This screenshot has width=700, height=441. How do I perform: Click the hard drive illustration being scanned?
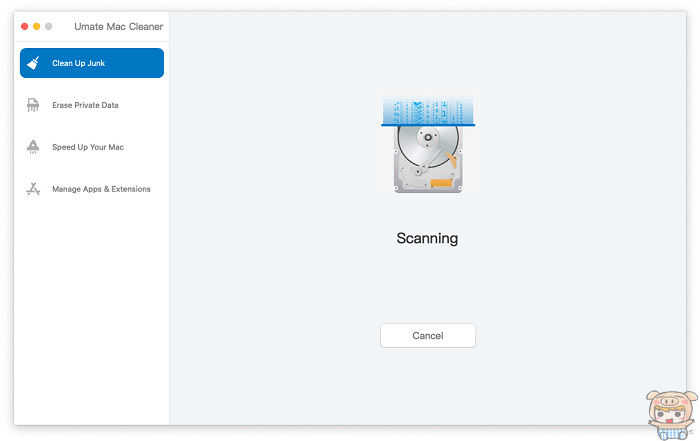point(428,159)
